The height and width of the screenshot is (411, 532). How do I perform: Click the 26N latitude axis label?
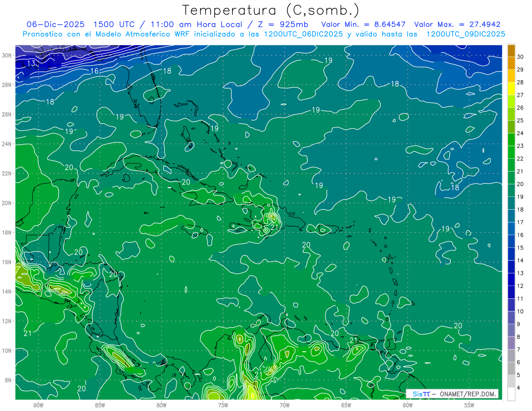[x=7, y=114]
